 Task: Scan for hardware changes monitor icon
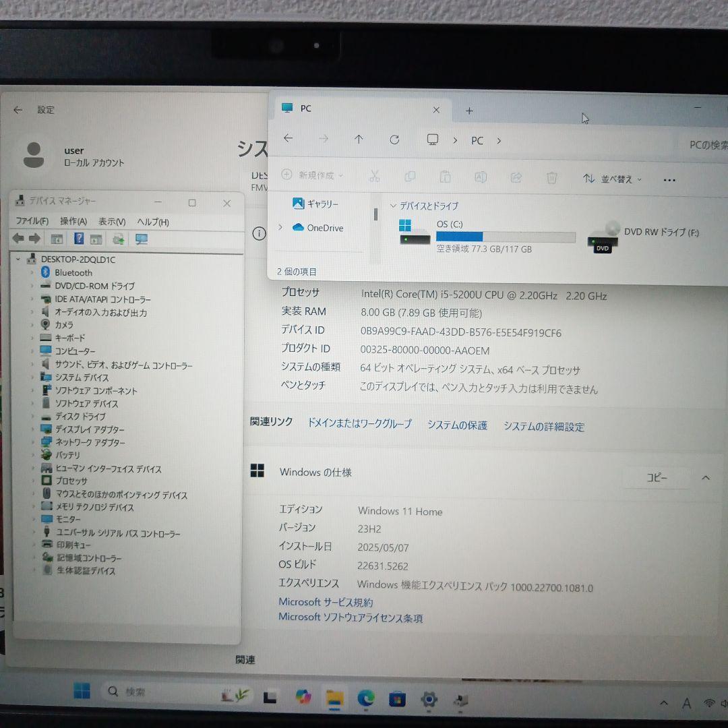141,239
